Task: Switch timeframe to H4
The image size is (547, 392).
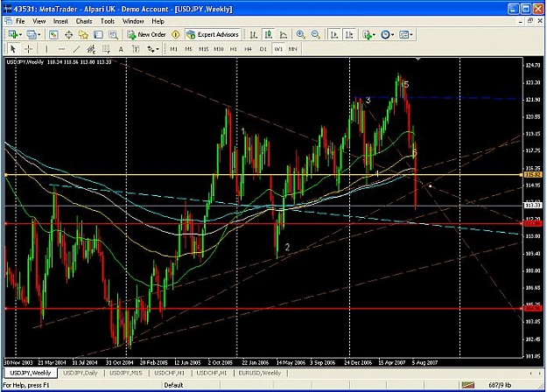Action: click(x=248, y=49)
